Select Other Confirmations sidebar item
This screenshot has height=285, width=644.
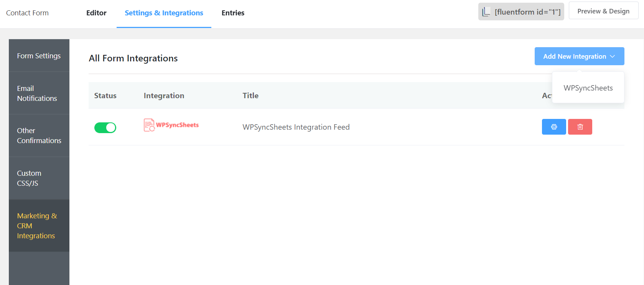pyautogui.click(x=39, y=135)
